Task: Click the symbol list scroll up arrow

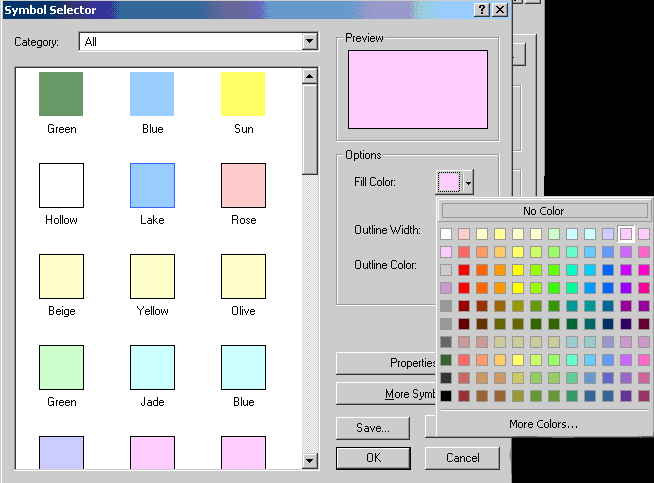Action: 309,76
